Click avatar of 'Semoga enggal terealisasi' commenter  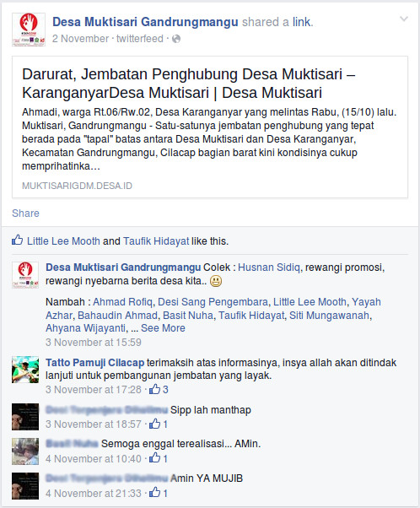[25, 451]
